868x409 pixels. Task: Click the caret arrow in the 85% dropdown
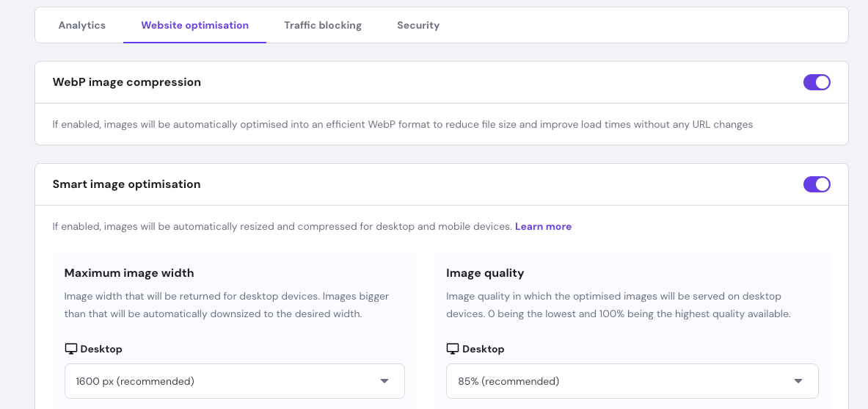point(798,381)
